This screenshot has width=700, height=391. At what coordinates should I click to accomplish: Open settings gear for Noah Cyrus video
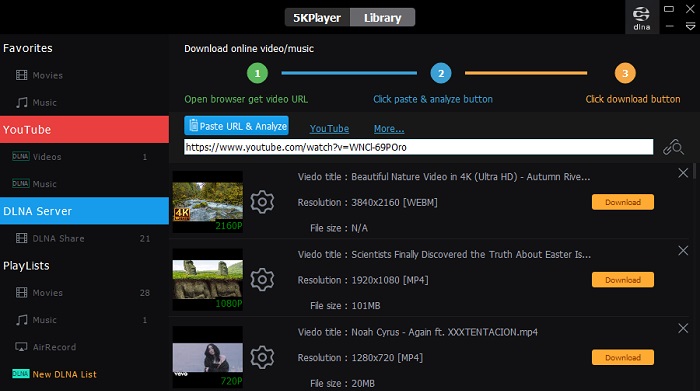pos(262,357)
